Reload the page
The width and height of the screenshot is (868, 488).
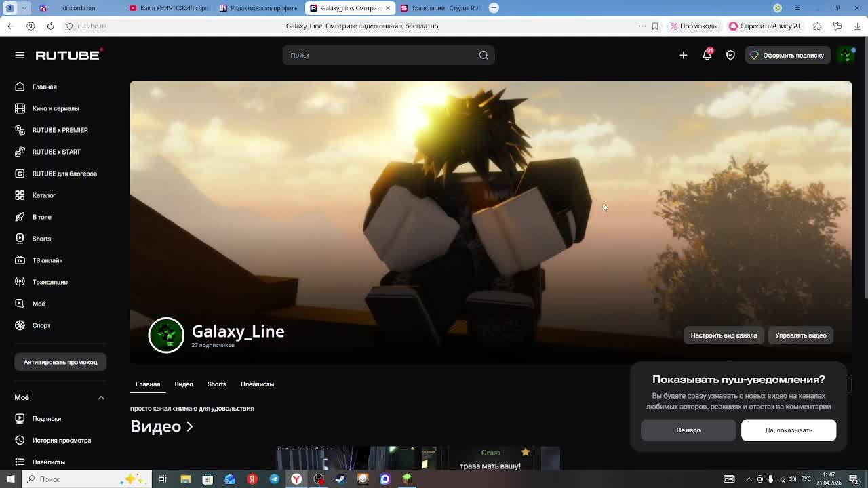point(50,26)
